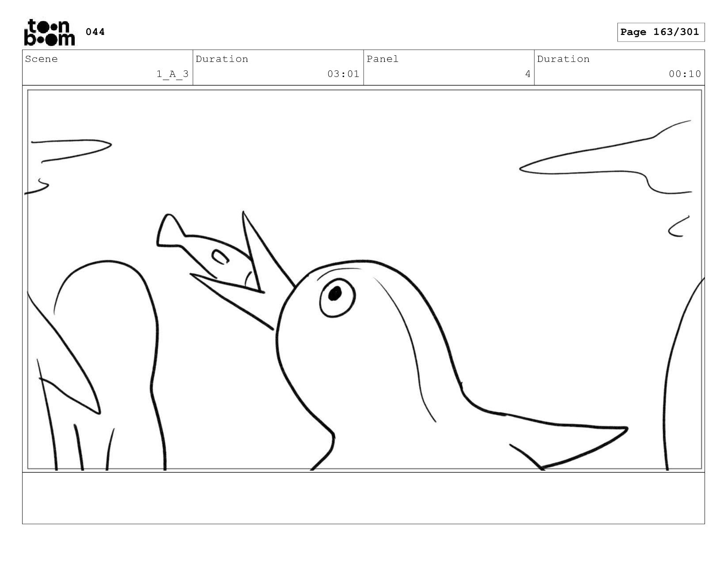Click the scene duration value 03:01
The image size is (728, 564).
343,74
